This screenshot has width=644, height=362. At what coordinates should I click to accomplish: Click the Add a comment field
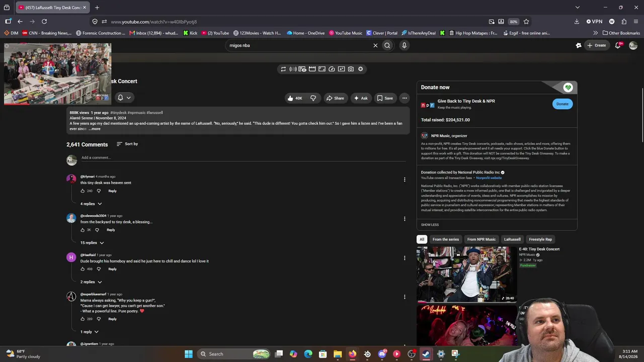coord(244,157)
